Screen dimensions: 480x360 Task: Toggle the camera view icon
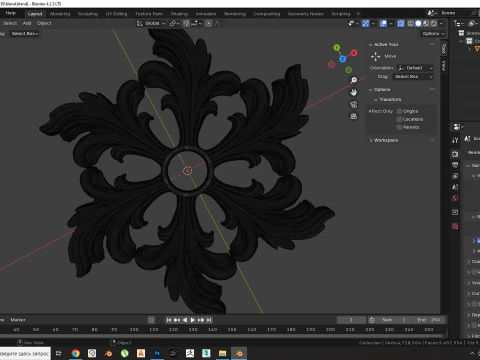tap(354, 104)
